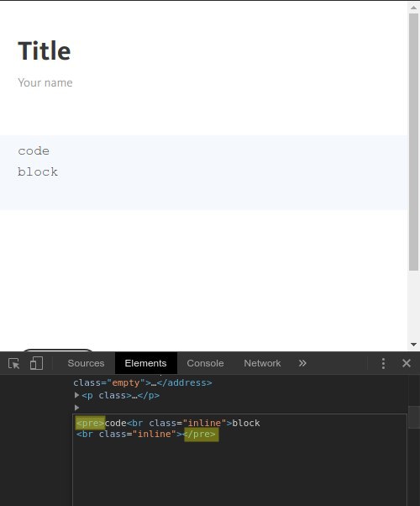Open the Sources tab
Viewport: 420px width, 506px height.
[x=86, y=363]
